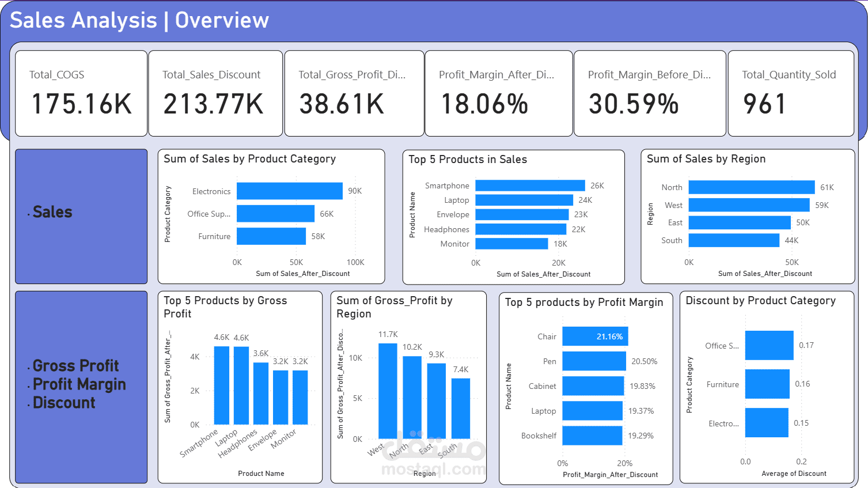Click the Furniture bar in Sales by Product Category
Viewport: 868px width, 488px height.
271,236
